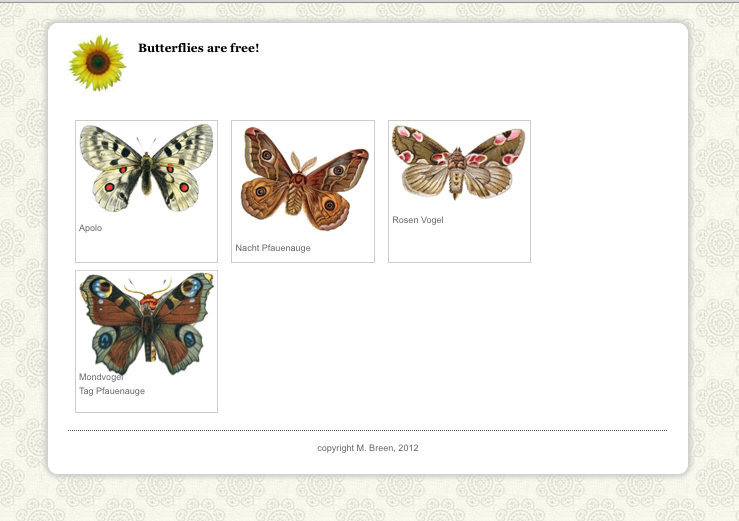Image resolution: width=739 pixels, height=521 pixels.
Task: Click the "Apolo" caption text
Action: (91, 228)
